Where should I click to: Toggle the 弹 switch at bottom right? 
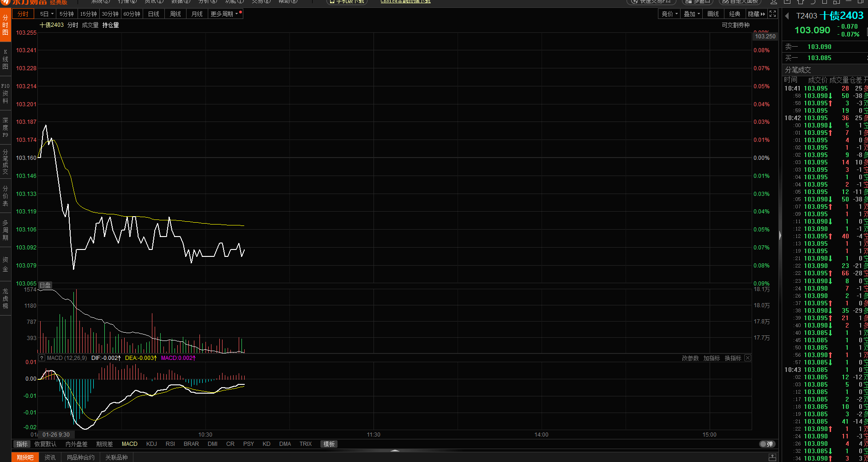[x=766, y=444]
